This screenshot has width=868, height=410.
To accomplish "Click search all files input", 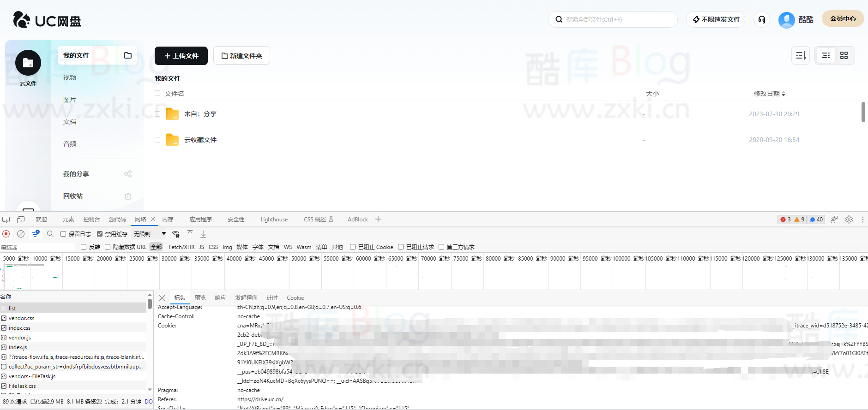I will pos(613,19).
